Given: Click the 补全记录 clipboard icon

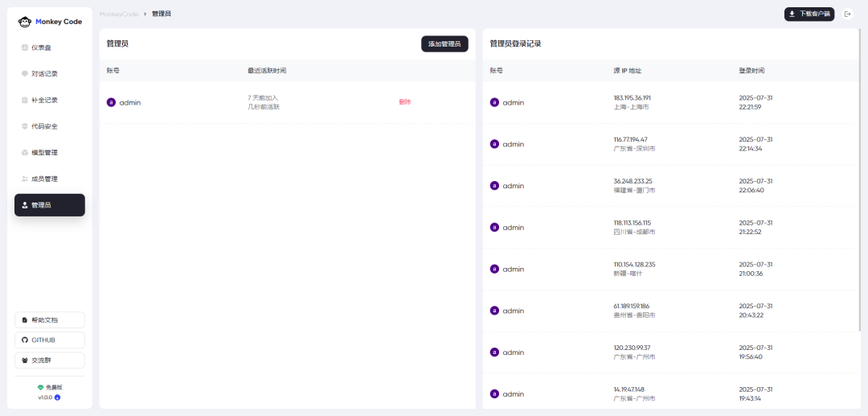Looking at the screenshot, I should click(x=24, y=101).
